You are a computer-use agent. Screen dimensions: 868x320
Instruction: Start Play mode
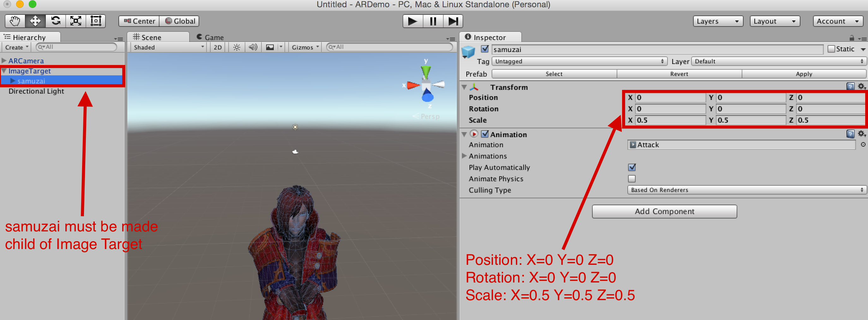pos(412,21)
